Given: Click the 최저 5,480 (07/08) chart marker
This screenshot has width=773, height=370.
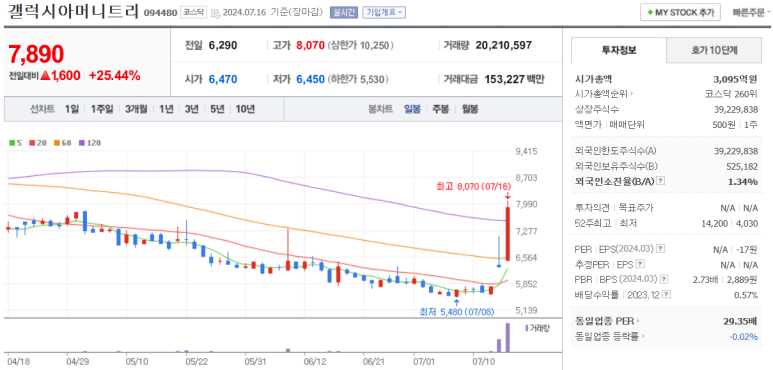Looking at the screenshot, I should 457,312.
